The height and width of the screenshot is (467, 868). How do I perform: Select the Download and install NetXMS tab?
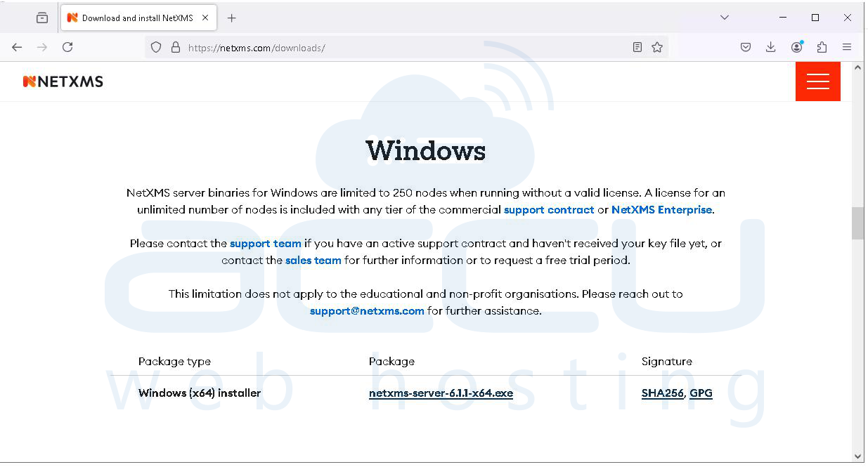138,18
